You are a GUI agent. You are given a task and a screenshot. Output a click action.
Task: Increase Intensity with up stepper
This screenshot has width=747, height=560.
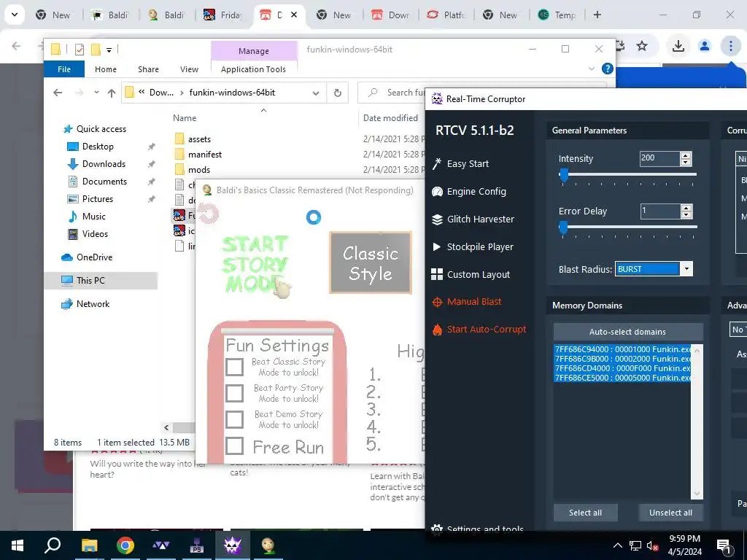tap(686, 155)
